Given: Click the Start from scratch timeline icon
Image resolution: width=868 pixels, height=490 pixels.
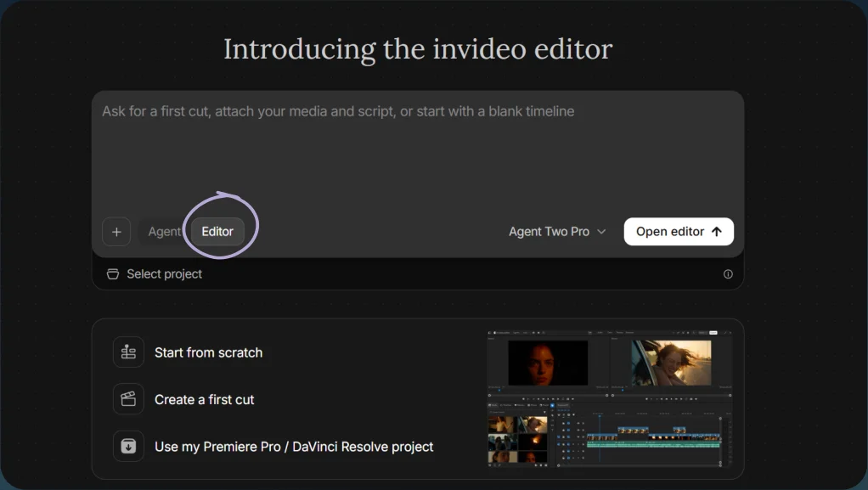Looking at the screenshot, I should click(128, 352).
